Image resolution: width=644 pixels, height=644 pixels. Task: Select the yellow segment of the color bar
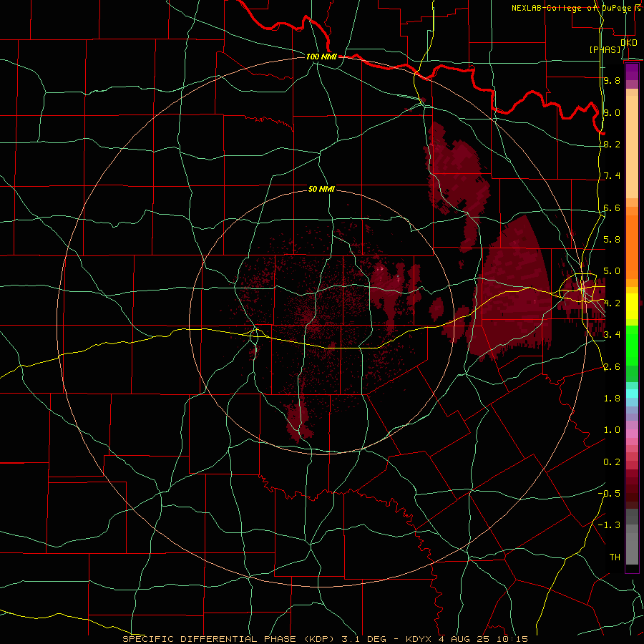pyautogui.click(x=632, y=306)
